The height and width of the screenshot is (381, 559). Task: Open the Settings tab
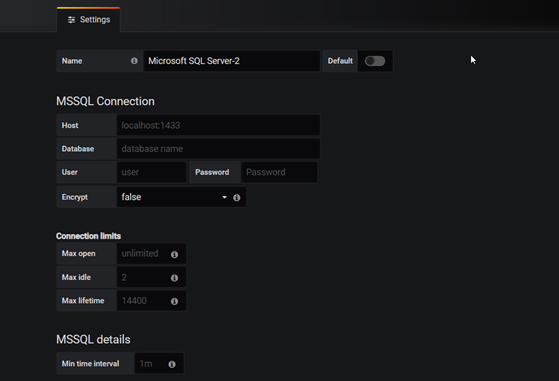pos(88,20)
